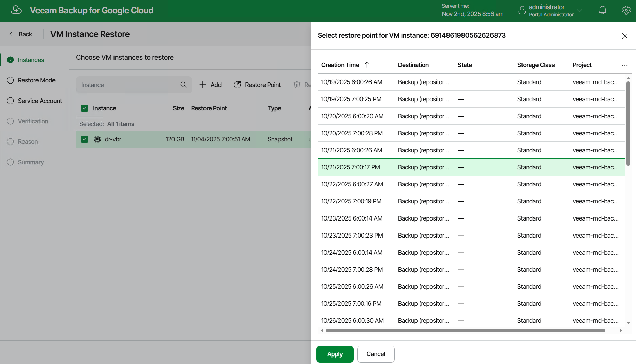The width and height of the screenshot is (636, 364).
Task: Click the trash bin Remove icon
Action: 297,85
